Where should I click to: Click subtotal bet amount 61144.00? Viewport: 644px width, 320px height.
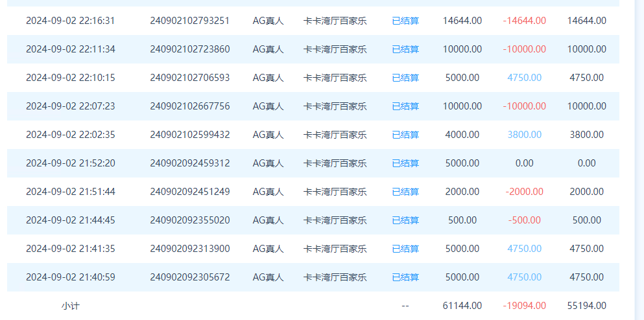(462, 306)
